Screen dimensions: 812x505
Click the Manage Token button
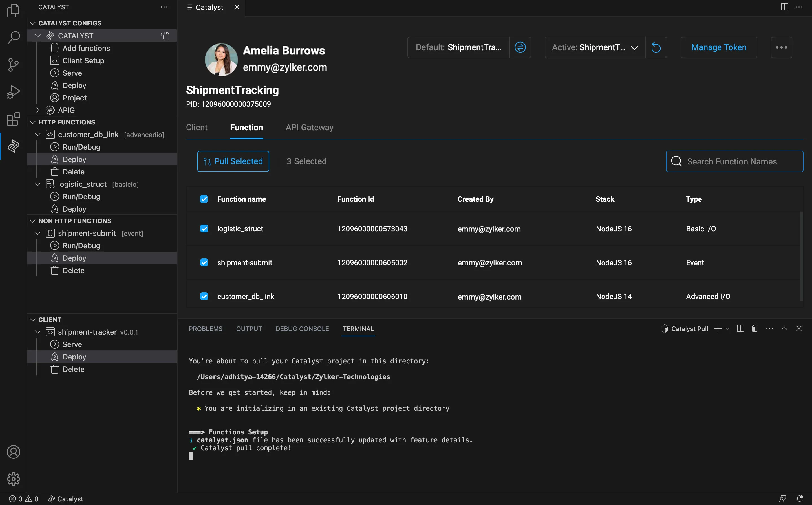(x=719, y=47)
